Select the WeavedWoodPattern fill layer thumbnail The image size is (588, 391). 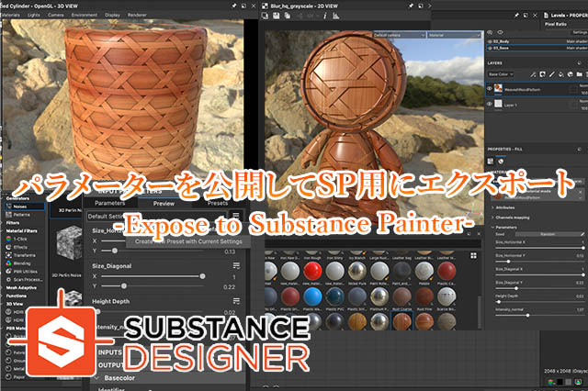click(498, 88)
